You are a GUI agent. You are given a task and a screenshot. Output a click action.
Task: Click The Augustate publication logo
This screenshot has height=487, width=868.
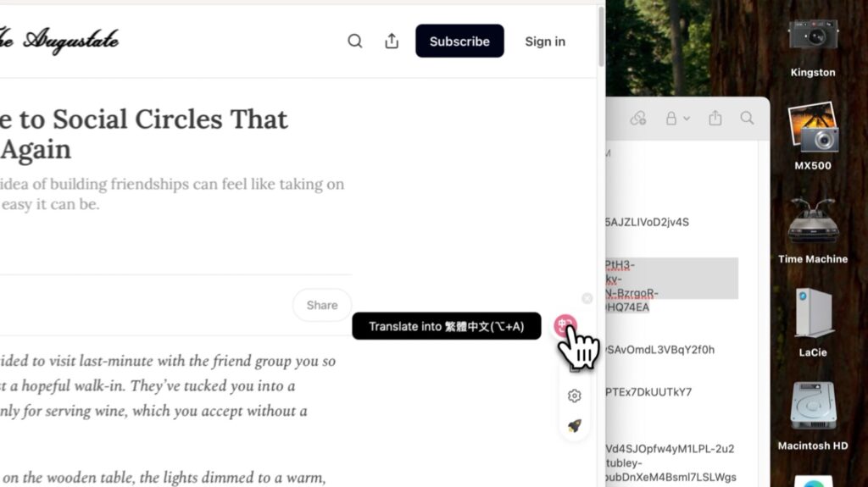point(59,41)
